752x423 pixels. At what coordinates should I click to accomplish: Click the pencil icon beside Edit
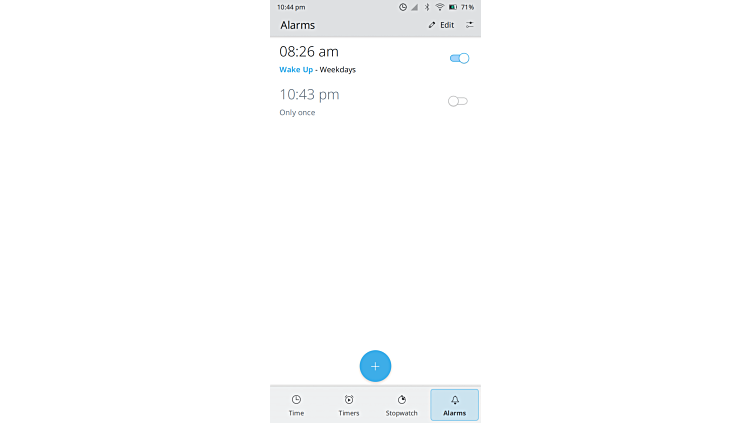pyautogui.click(x=432, y=25)
